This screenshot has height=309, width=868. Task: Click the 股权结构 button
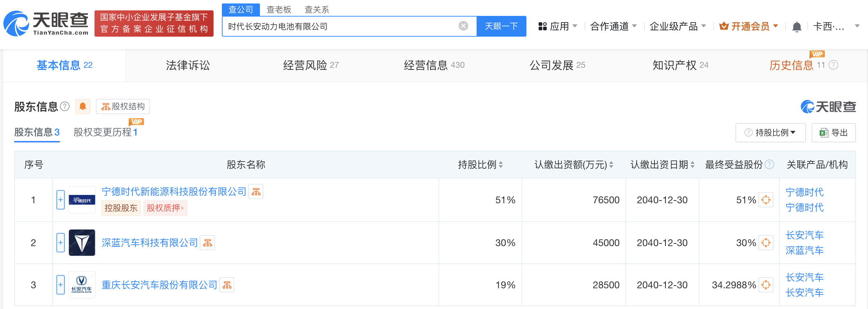[x=123, y=106]
